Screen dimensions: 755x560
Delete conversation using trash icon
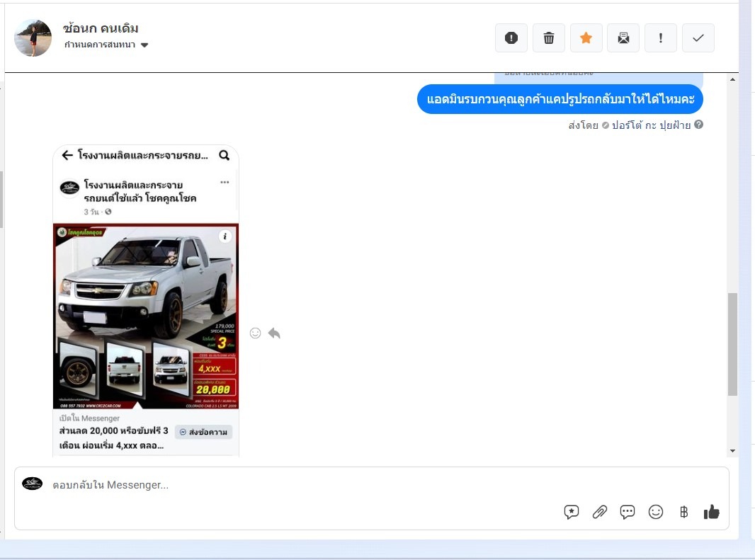[x=548, y=38]
